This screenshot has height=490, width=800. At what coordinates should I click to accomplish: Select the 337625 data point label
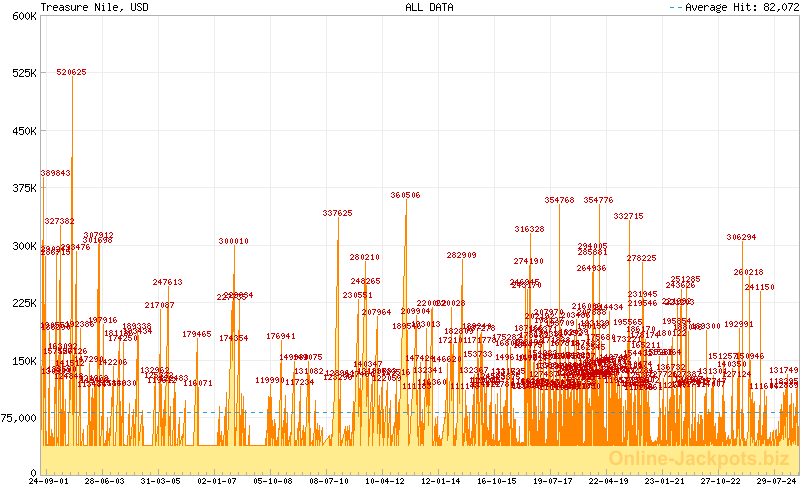click(337, 213)
